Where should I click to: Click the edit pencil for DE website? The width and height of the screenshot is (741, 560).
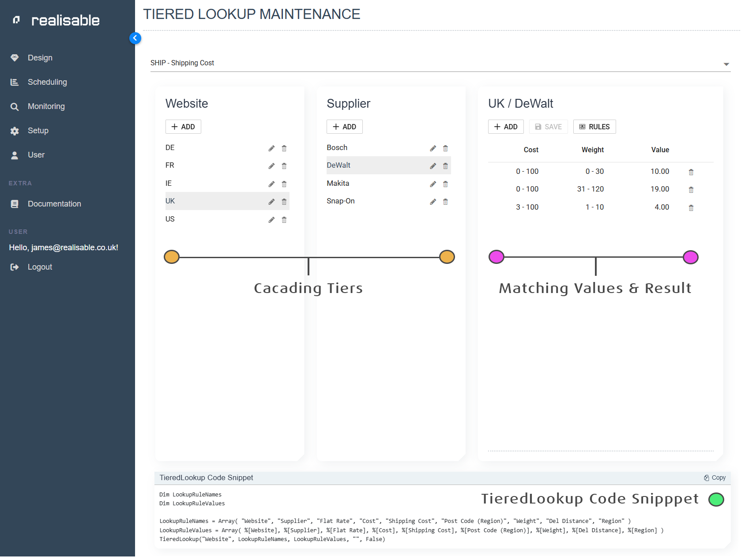tap(271, 148)
